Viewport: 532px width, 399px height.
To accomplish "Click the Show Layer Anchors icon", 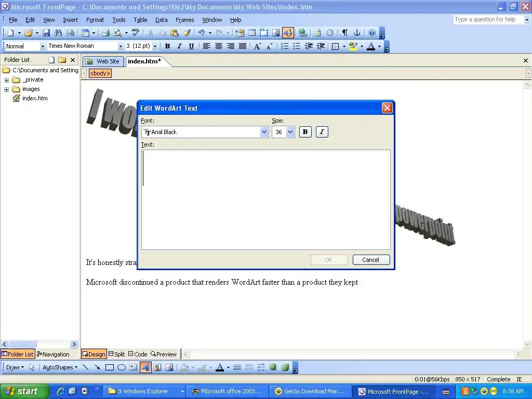I will pos(357,33).
